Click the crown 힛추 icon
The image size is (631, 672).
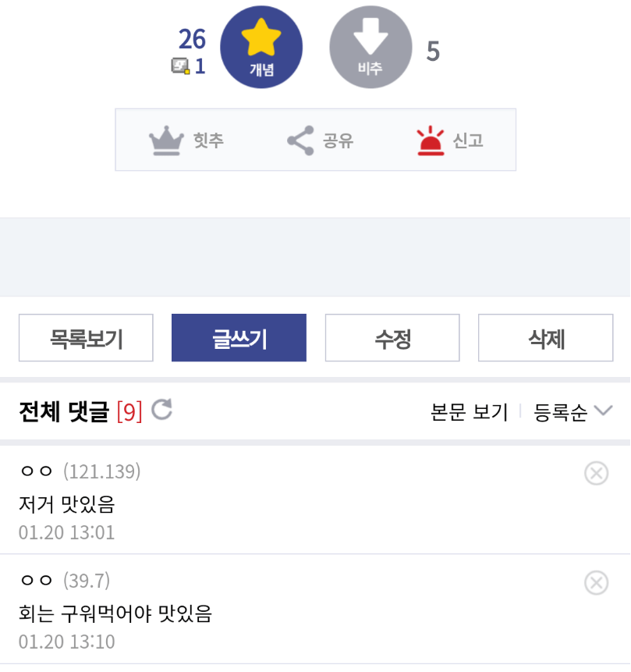click(166, 140)
